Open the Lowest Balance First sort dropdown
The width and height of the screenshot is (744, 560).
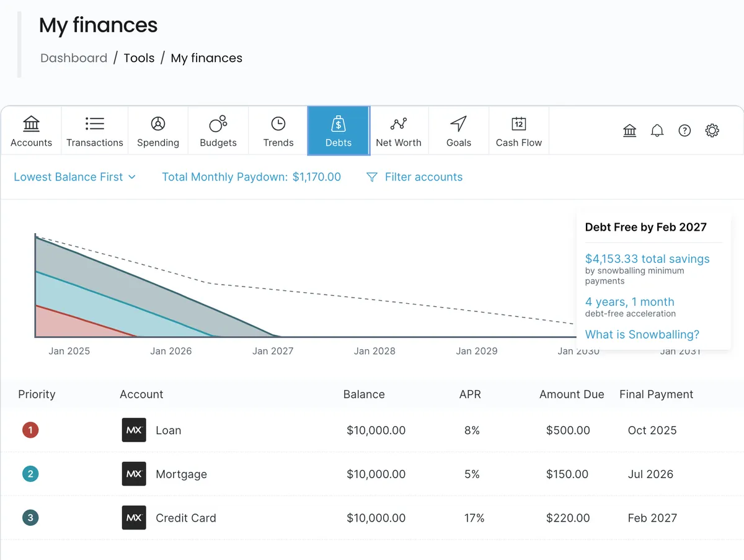tap(74, 177)
